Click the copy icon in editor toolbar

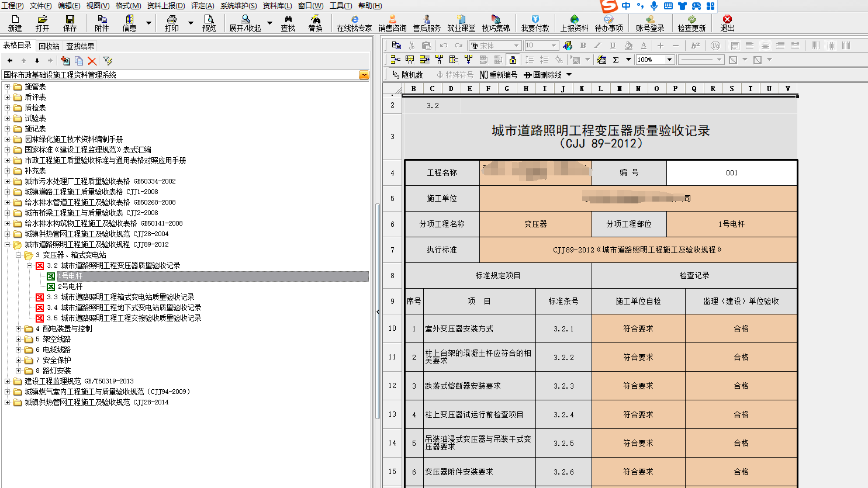point(396,46)
